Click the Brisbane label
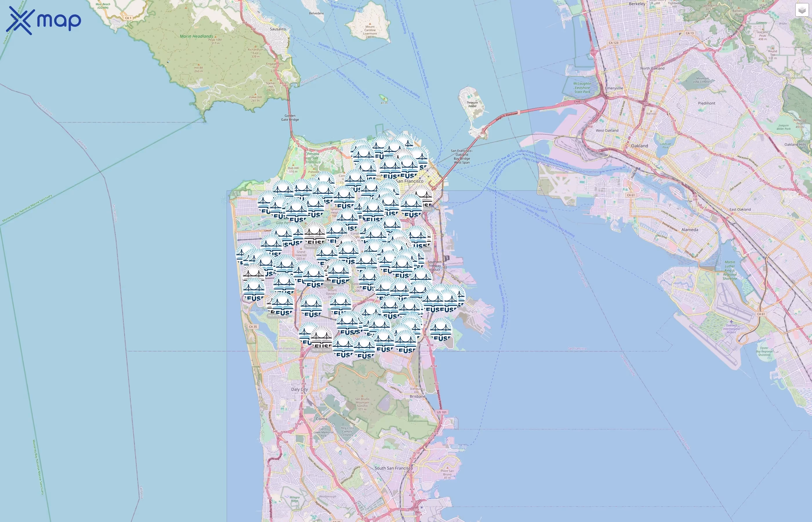Screen dimensions: 812x522 point(417,396)
